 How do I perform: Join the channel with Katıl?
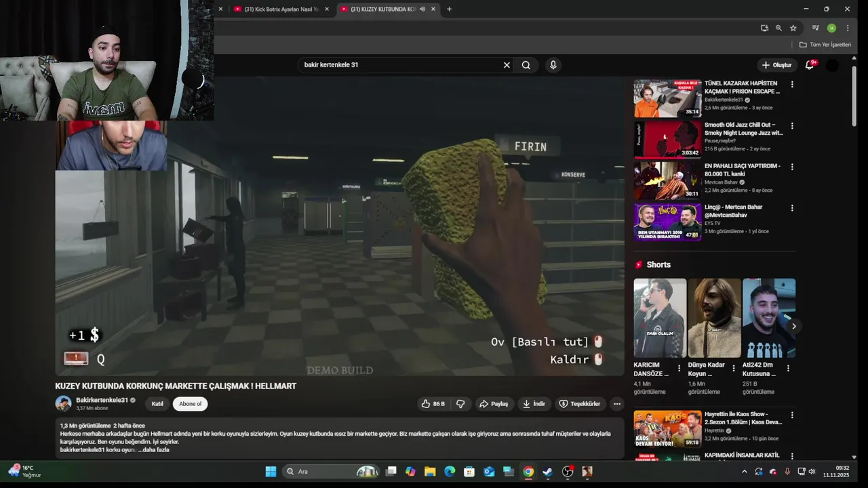[x=157, y=404]
